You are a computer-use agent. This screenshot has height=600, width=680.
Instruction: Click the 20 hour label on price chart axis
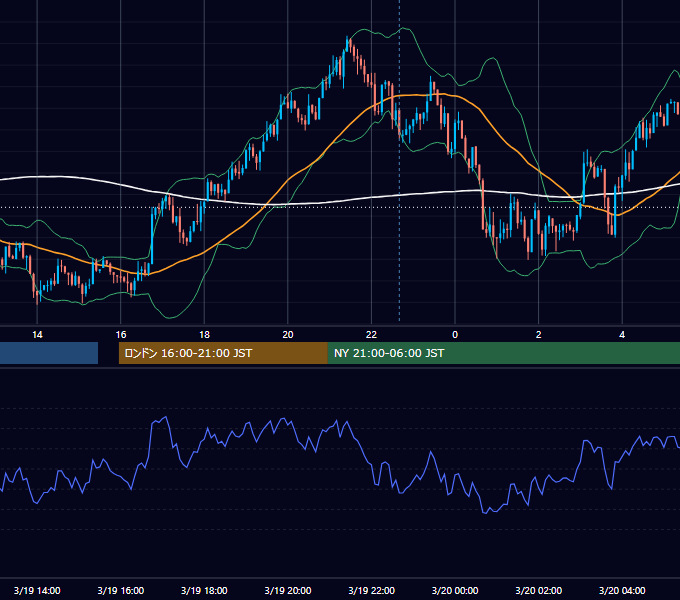click(x=288, y=335)
